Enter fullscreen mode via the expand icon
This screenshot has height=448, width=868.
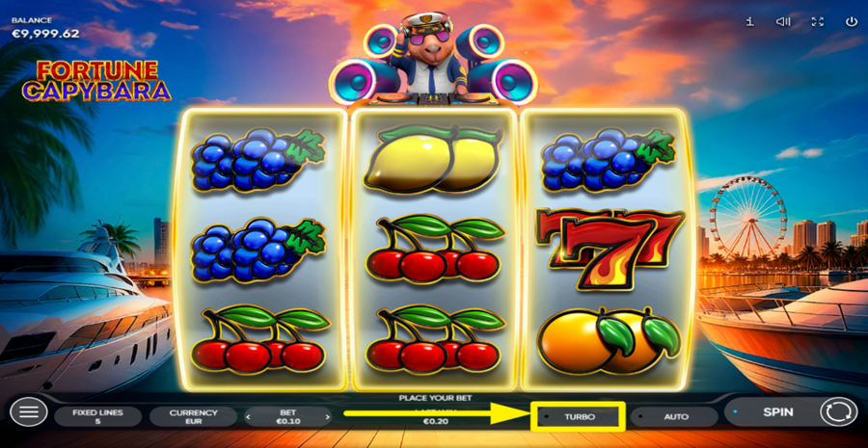[817, 21]
